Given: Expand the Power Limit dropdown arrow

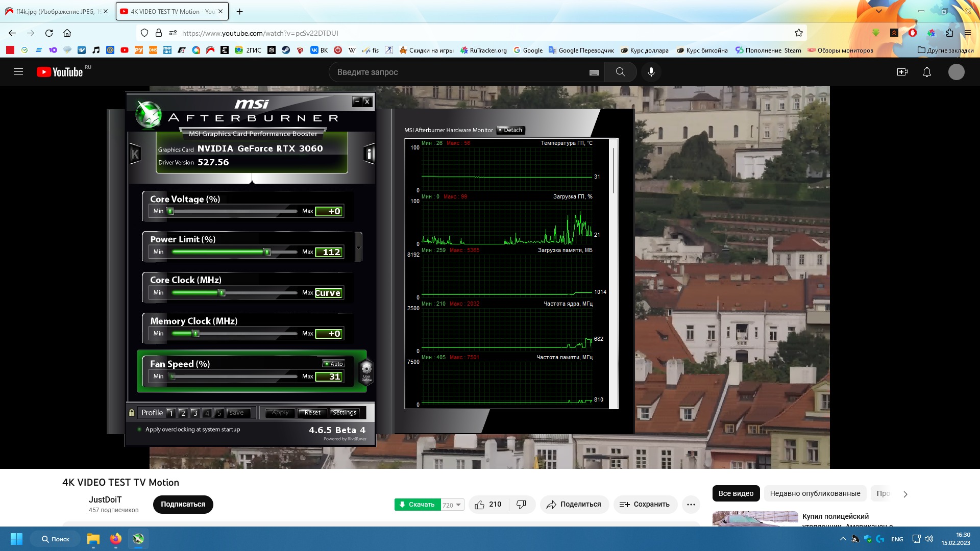Looking at the screenshot, I should click(x=358, y=247).
